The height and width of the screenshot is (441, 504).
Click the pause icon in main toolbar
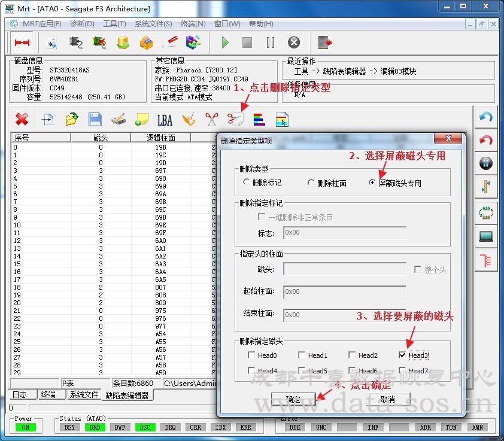[x=270, y=42]
